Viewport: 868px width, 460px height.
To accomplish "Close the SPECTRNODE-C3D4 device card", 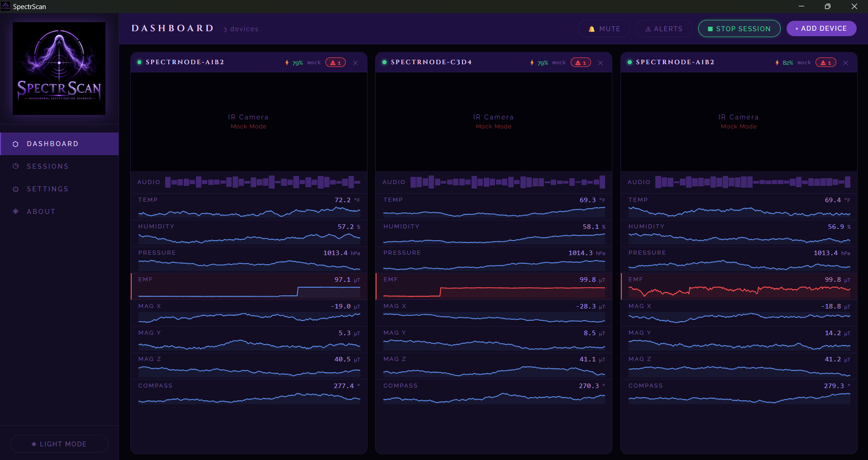I will click(601, 63).
